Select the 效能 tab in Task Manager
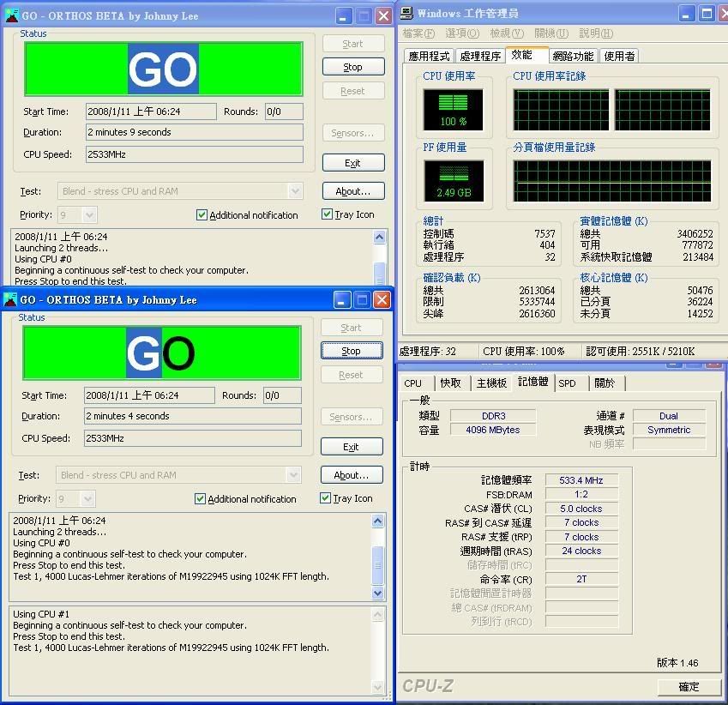Image resolution: width=728 pixels, height=705 pixels. coord(526,55)
